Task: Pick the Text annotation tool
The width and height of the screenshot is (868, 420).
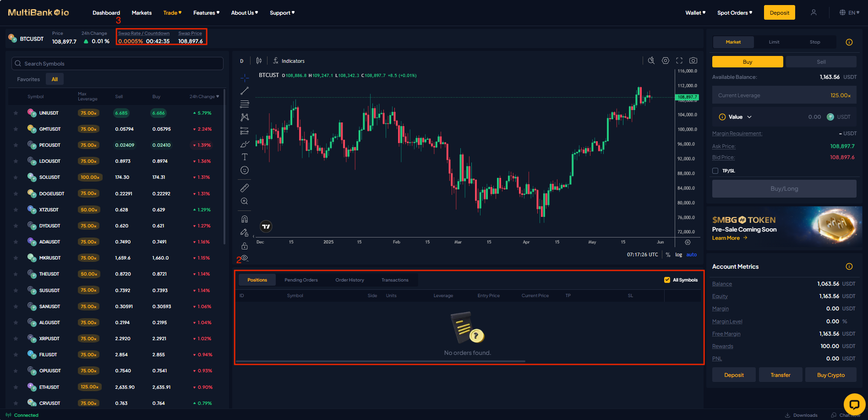Action: coord(244,156)
